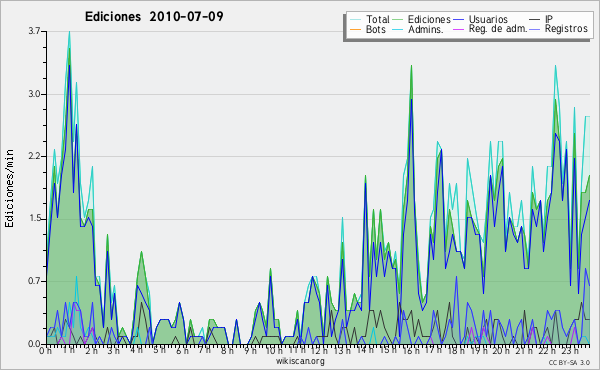Viewport: 600px width, 370px height.
Task: Click the orange Bots legend line swatch
Action: click(x=355, y=29)
